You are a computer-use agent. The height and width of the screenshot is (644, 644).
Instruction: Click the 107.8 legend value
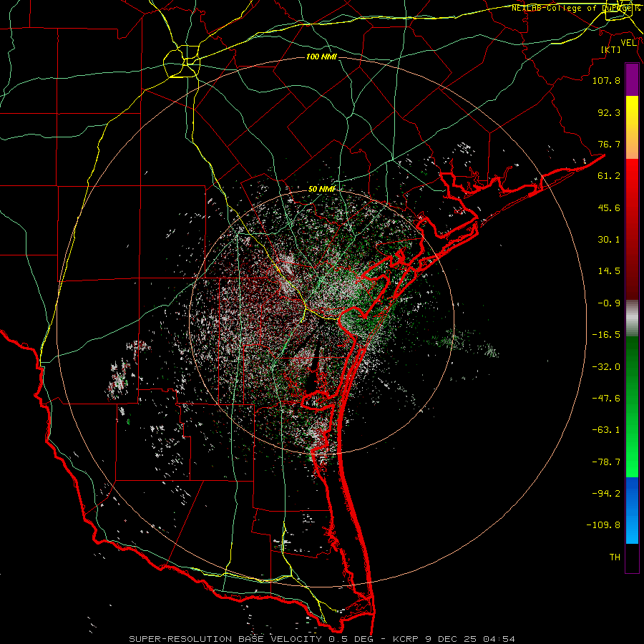606,80
